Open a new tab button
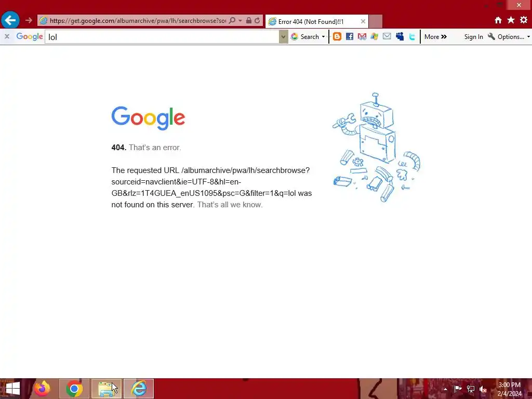Image resolution: width=532 pixels, height=399 pixels. pos(376,21)
